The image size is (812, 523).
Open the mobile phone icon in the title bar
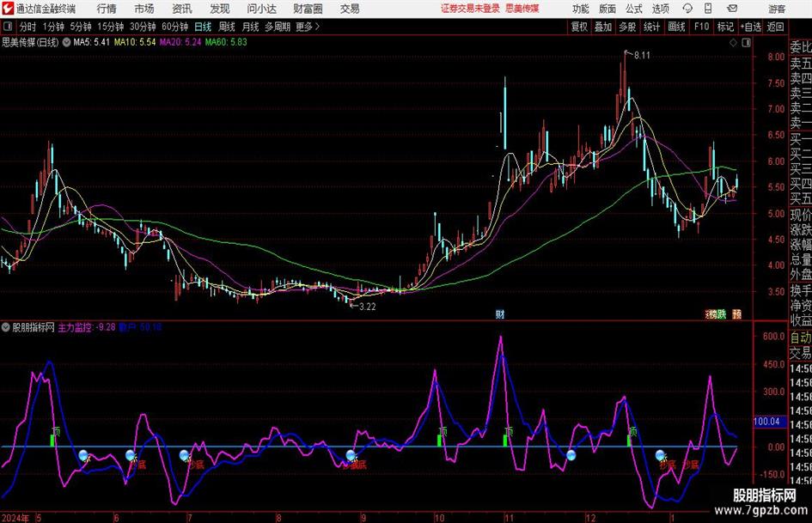pyautogui.click(x=708, y=9)
